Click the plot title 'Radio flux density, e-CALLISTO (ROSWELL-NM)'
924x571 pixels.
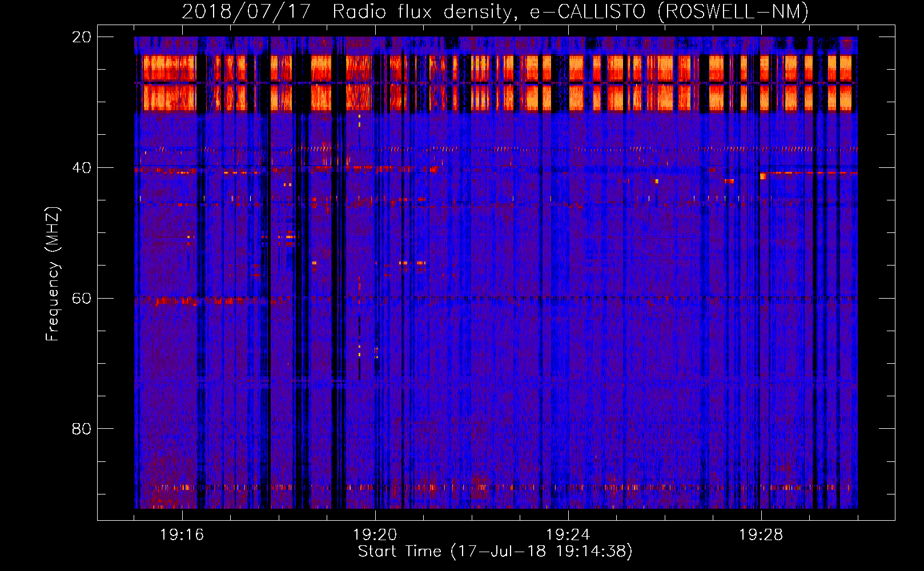click(x=571, y=11)
